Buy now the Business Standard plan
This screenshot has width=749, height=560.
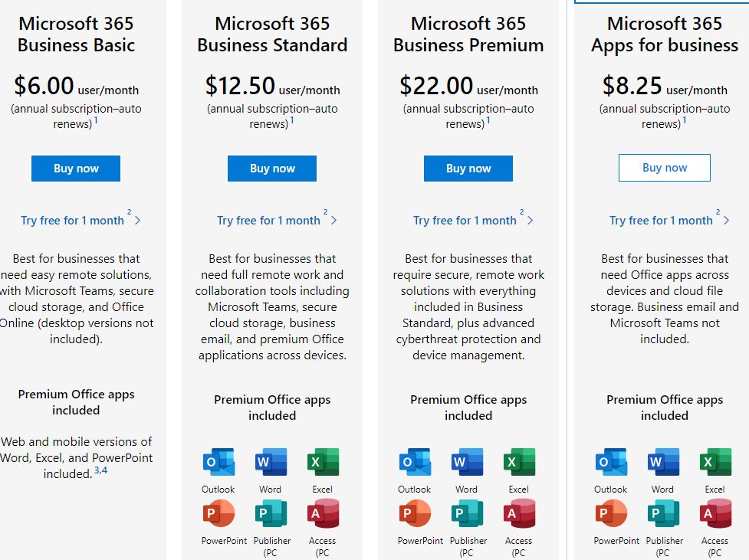point(272,169)
